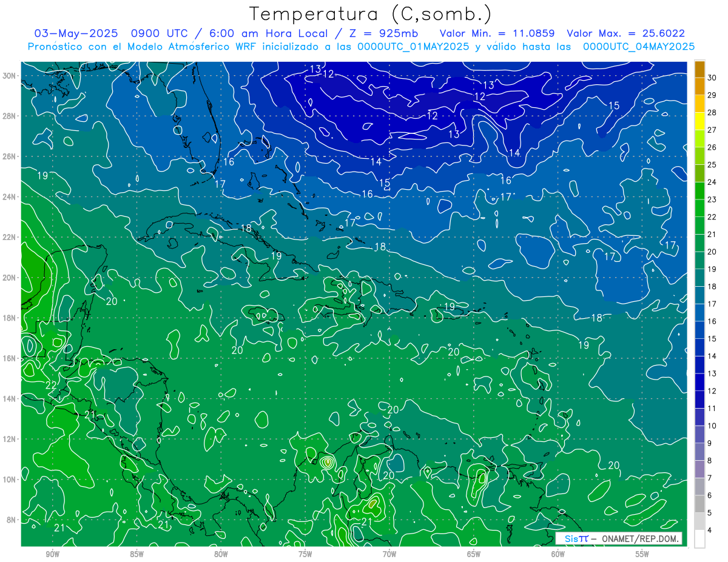Click the latitude axis label '22N'
The width and height of the screenshot is (728, 562).
click(10, 237)
